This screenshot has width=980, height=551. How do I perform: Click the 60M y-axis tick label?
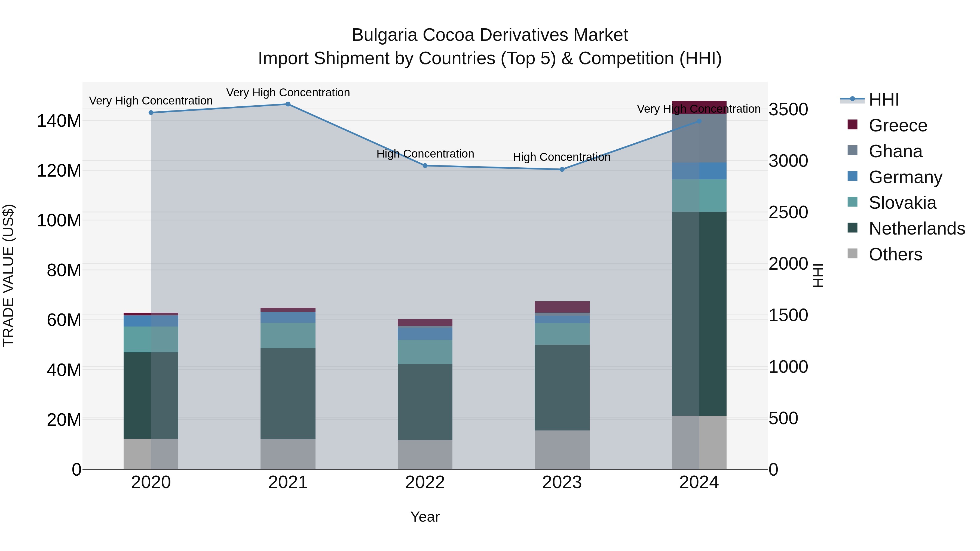64,320
